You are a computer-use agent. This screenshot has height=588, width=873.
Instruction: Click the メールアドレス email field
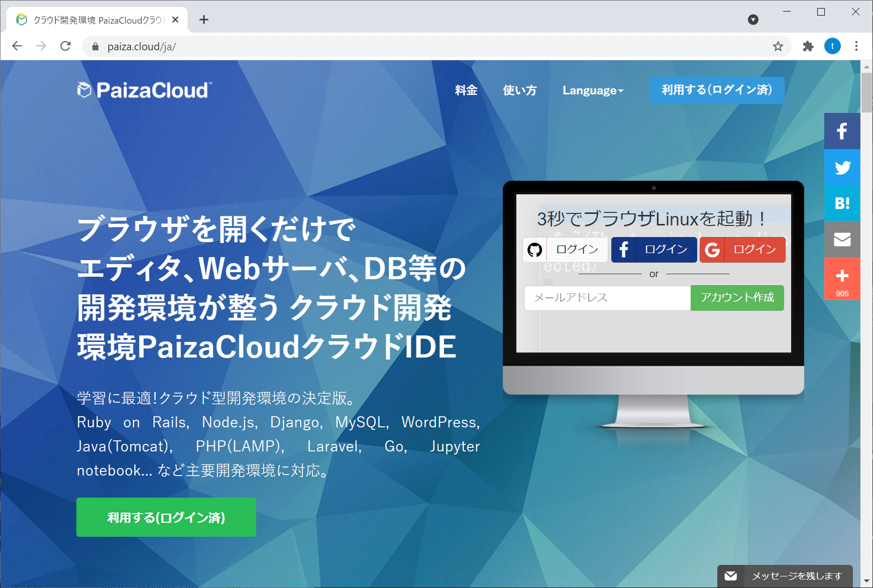[x=607, y=298]
